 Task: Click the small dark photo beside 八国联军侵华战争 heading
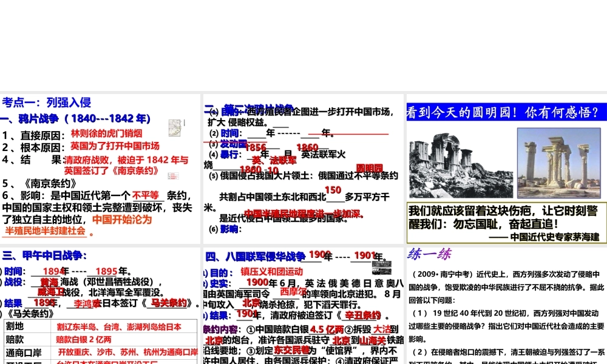pyautogui.click(x=382, y=268)
